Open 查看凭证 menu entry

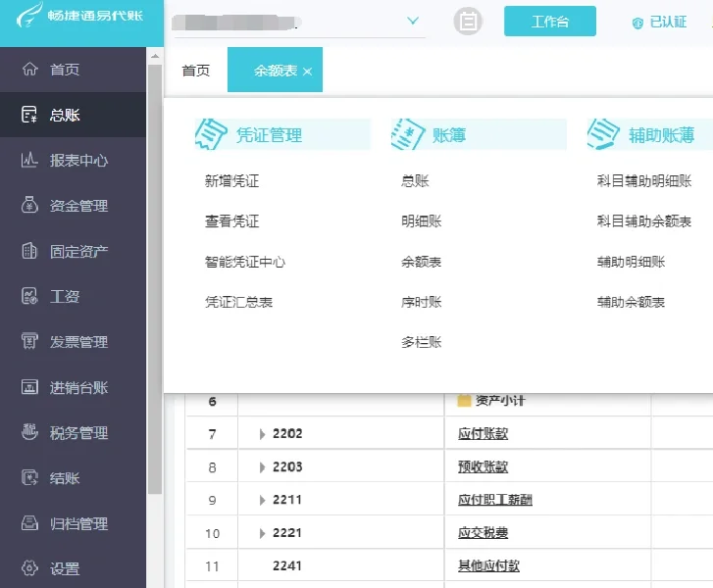click(x=231, y=221)
